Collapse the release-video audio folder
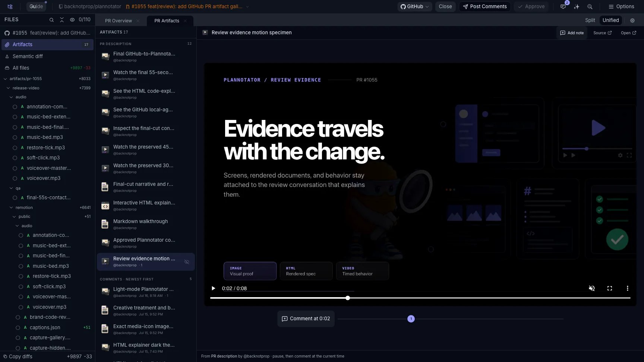This screenshot has width=644, height=362. tap(11, 97)
